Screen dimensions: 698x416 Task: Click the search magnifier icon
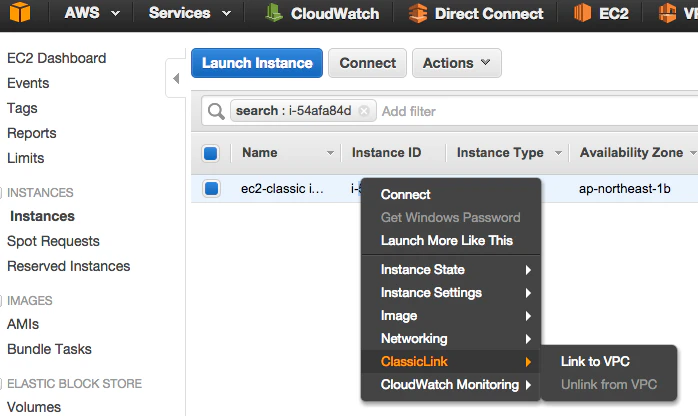[x=216, y=111]
